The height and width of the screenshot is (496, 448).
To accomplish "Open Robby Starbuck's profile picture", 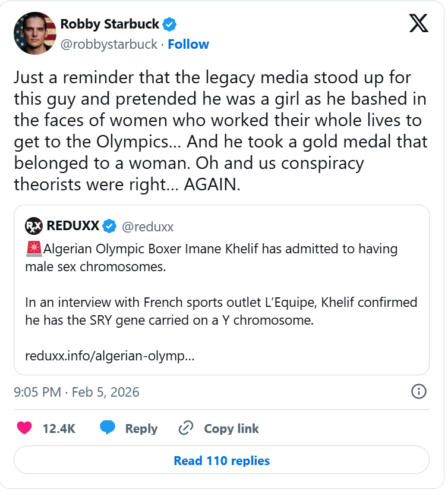I will click(34, 33).
